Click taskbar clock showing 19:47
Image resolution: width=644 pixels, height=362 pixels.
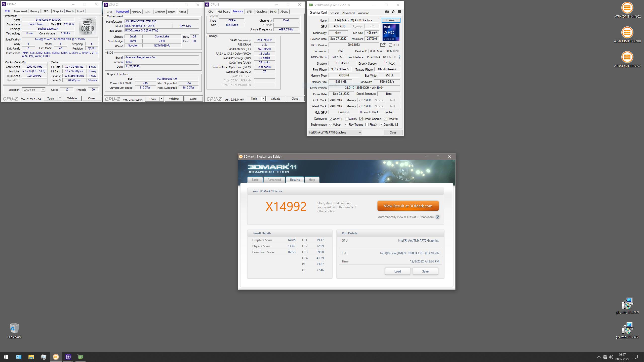pos(622,357)
